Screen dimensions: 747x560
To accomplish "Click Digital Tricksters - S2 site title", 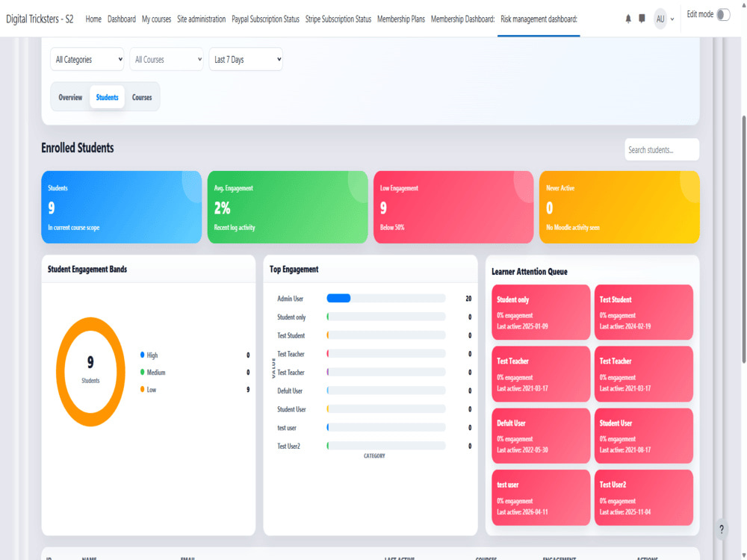I will tap(40, 19).
